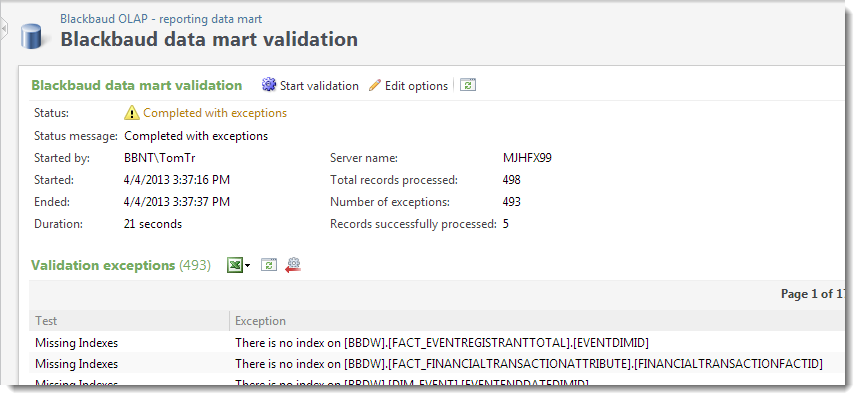Refresh the Validation exceptions list

click(269, 265)
